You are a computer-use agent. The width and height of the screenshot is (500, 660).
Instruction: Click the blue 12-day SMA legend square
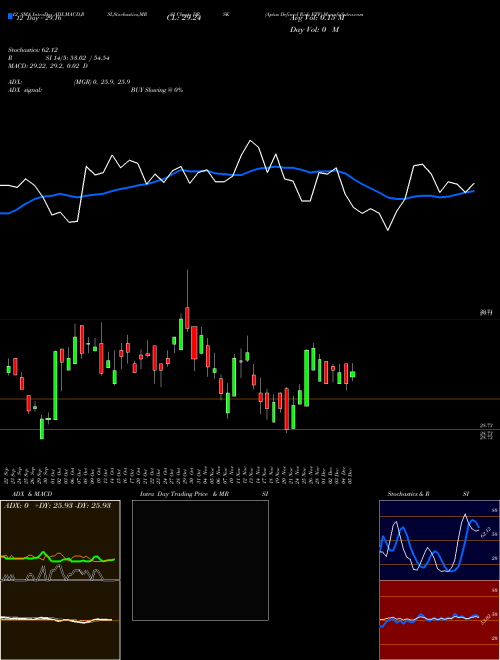pyautogui.click(x=10, y=16)
